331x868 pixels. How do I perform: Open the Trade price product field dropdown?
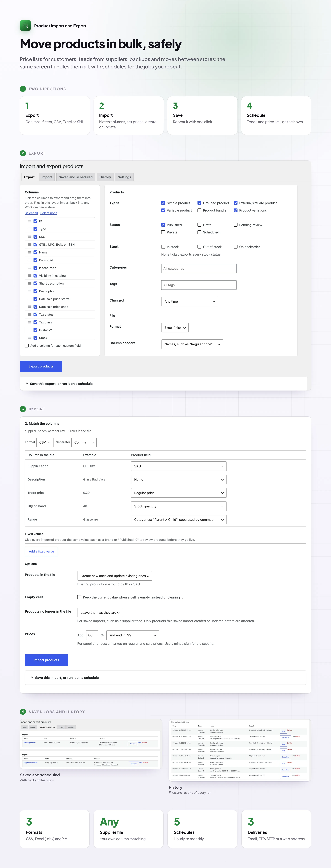[x=178, y=493]
